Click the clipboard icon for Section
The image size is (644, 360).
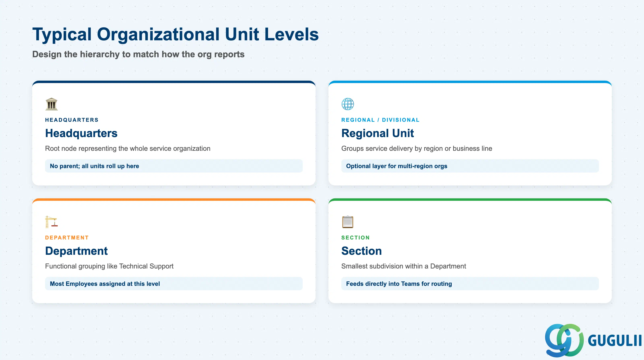click(348, 222)
